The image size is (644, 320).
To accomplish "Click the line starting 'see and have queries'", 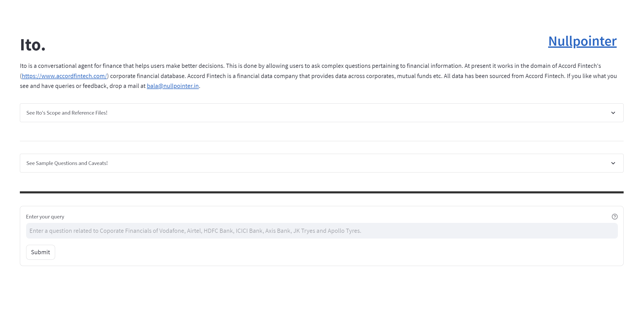I will click(83, 86).
